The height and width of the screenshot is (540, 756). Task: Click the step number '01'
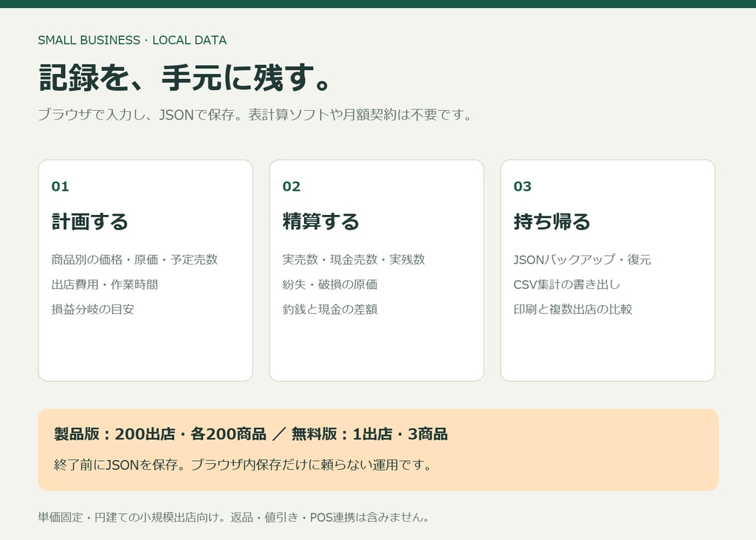61,186
